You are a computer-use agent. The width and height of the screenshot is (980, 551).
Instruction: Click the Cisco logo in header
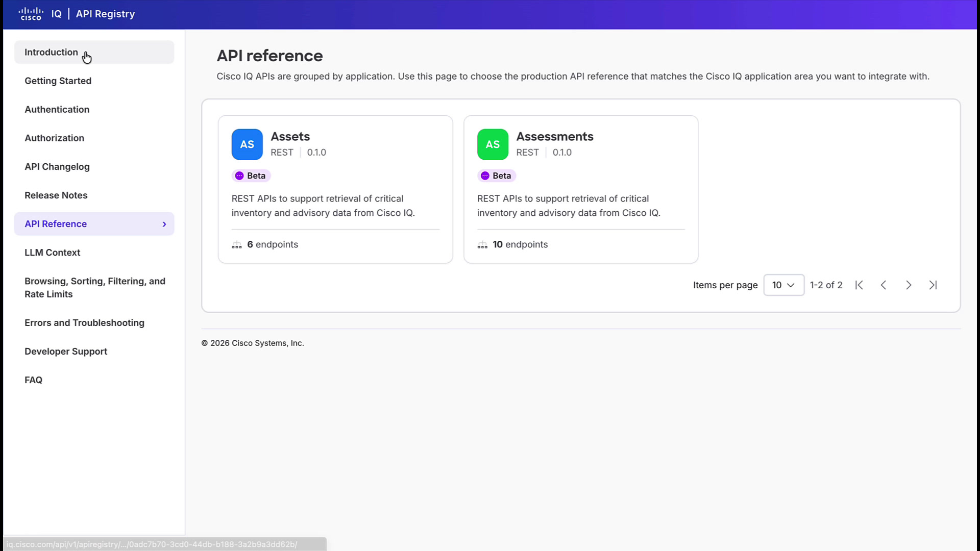pyautogui.click(x=31, y=14)
